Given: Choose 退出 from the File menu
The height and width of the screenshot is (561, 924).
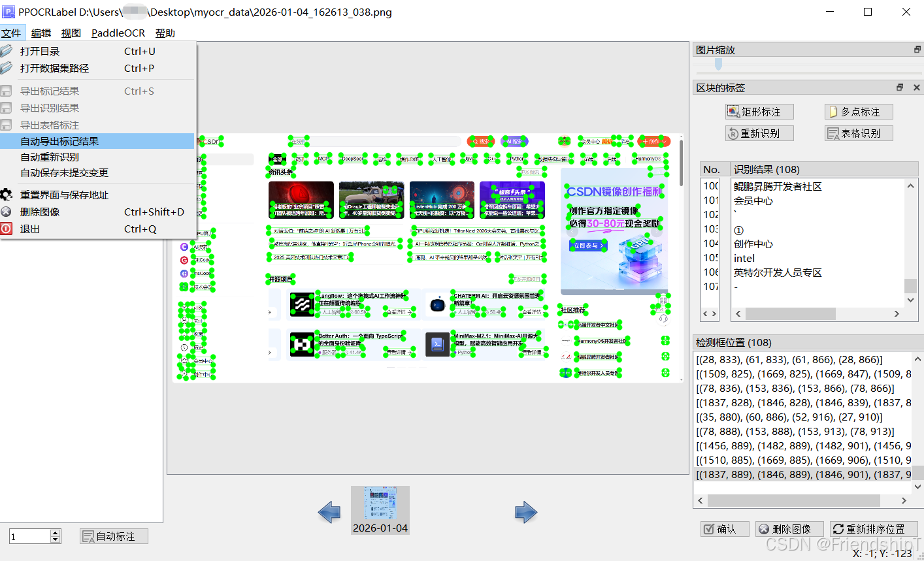Looking at the screenshot, I should [98, 229].
